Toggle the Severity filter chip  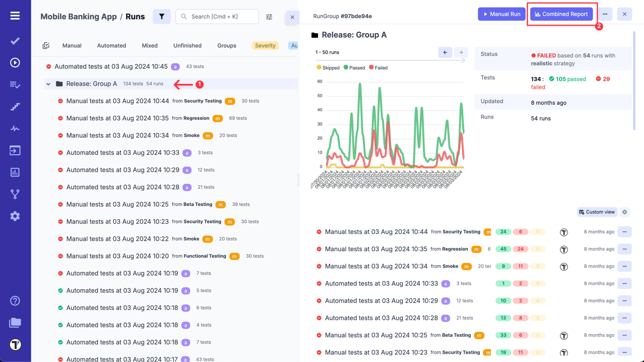tap(265, 45)
